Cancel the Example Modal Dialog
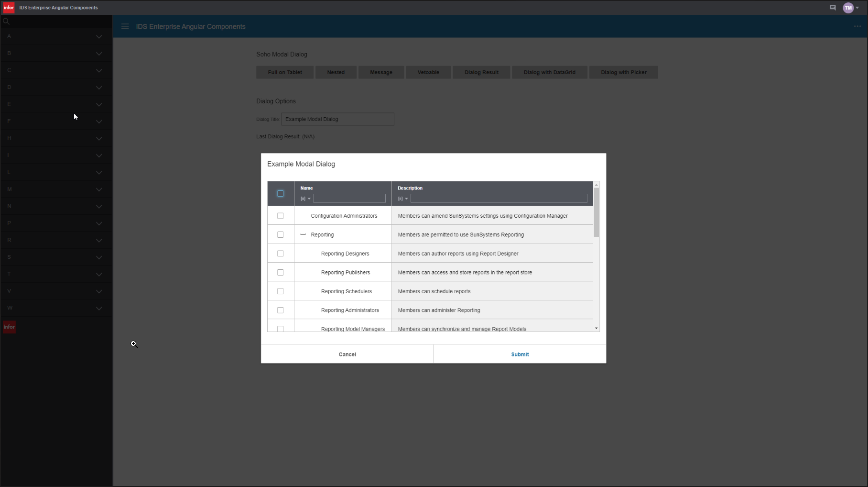868x487 pixels. [x=347, y=354]
